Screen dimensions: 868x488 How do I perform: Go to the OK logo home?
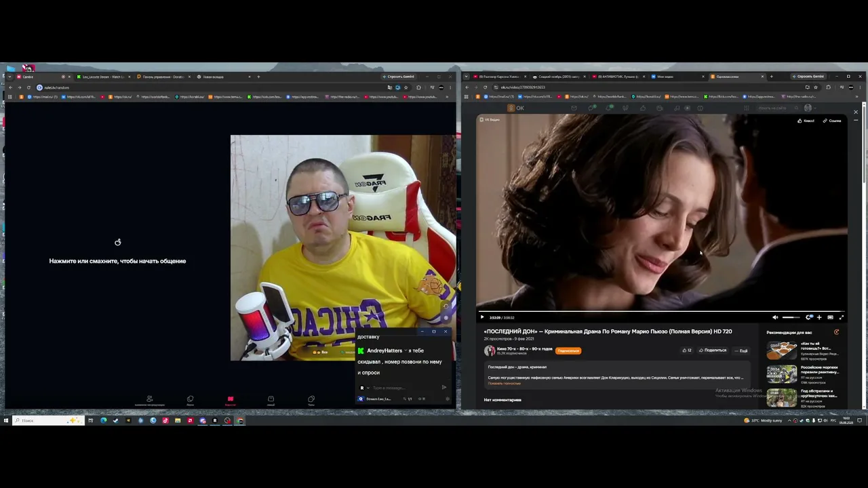pos(517,108)
